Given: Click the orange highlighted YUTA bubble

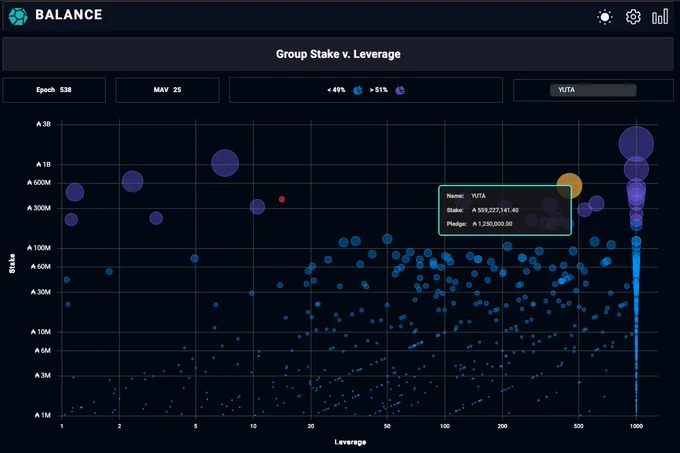Looking at the screenshot, I should pyautogui.click(x=569, y=186).
